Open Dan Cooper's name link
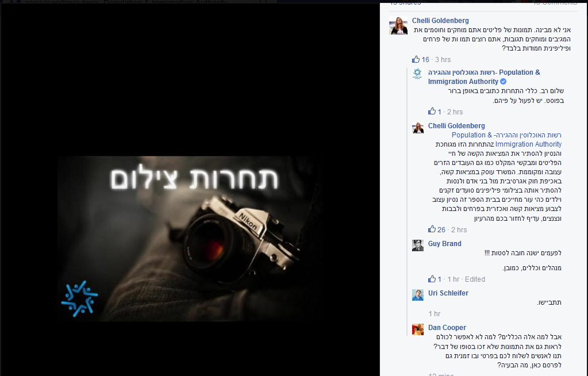This screenshot has width=588, height=376. coord(447,328)
